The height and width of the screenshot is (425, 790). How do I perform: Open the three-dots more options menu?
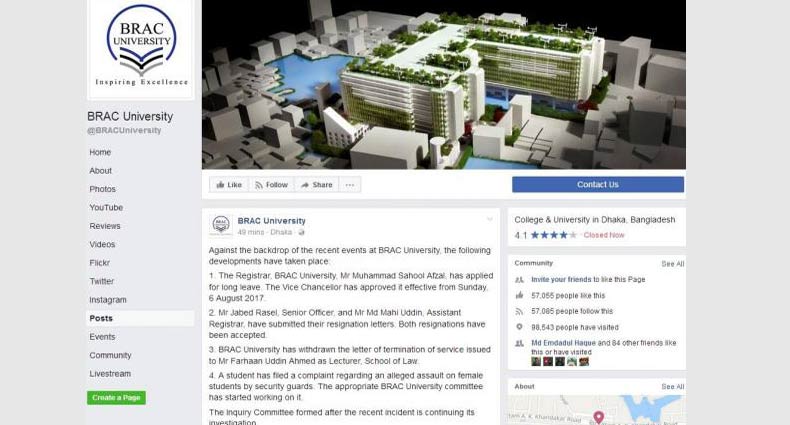tap(350, 185)
